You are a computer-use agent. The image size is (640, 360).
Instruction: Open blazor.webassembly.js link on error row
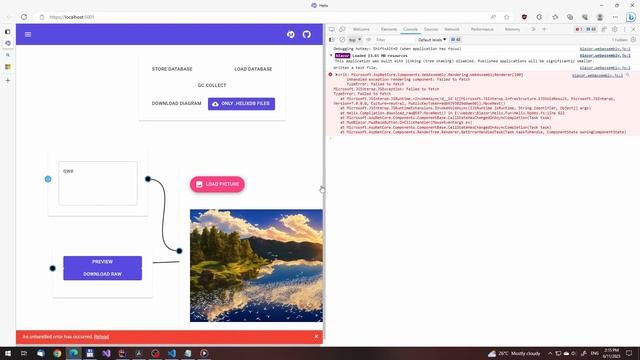pos(597,75)
